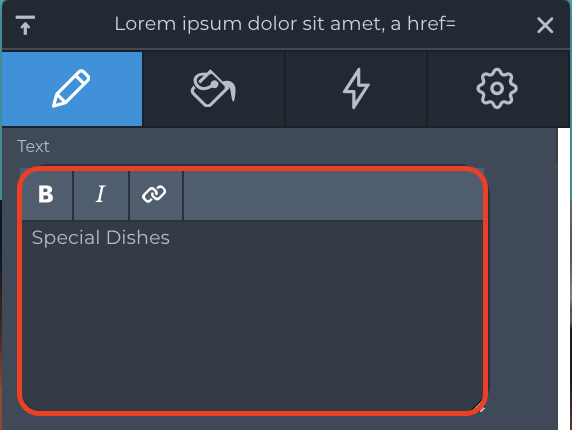572x430 pixels.
Task: Click the Special Dishes text
Action: [x=101, y=238]
